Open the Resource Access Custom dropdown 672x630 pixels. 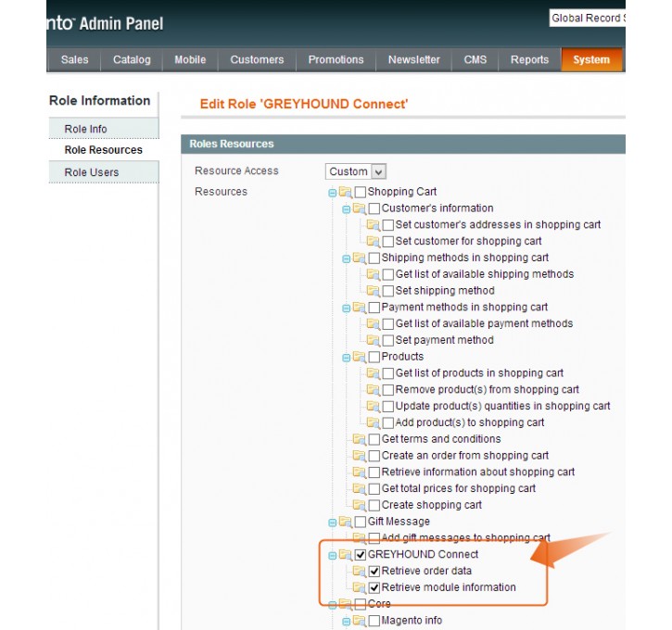point(356,171)
